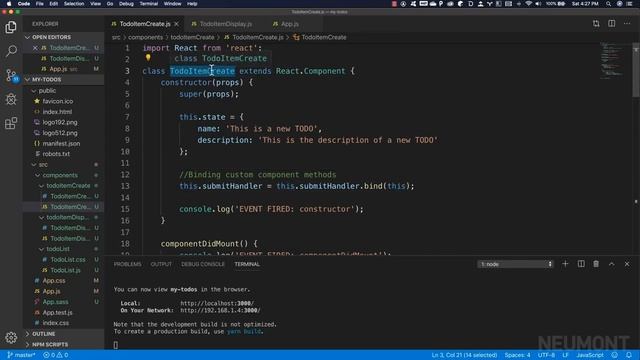Close the TodoItemCreate.js tab

pos(176,24)
